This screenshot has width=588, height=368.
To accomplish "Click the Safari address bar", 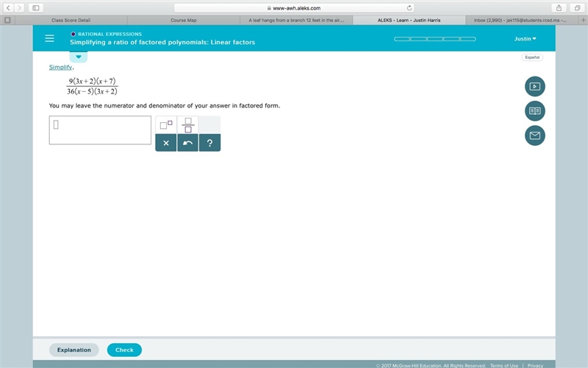I will [295, 8].
